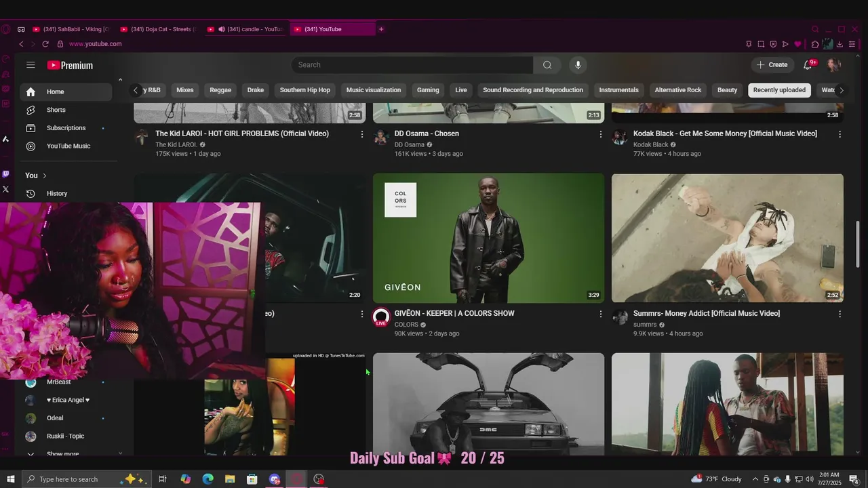
Task: Click the site padlock icon in address bar
Action: point(60,44)
